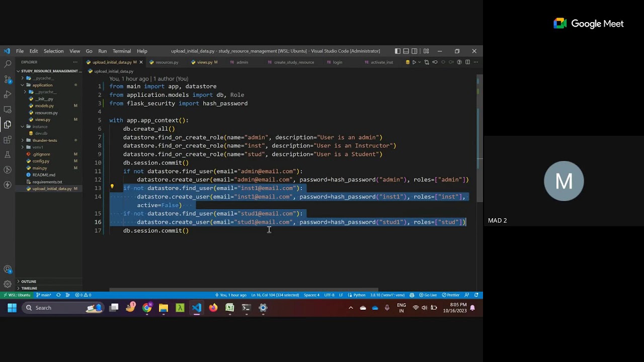Viewport: 644px width, 362px height.
Task: Open models.py in the explorer
Action: 44,106
